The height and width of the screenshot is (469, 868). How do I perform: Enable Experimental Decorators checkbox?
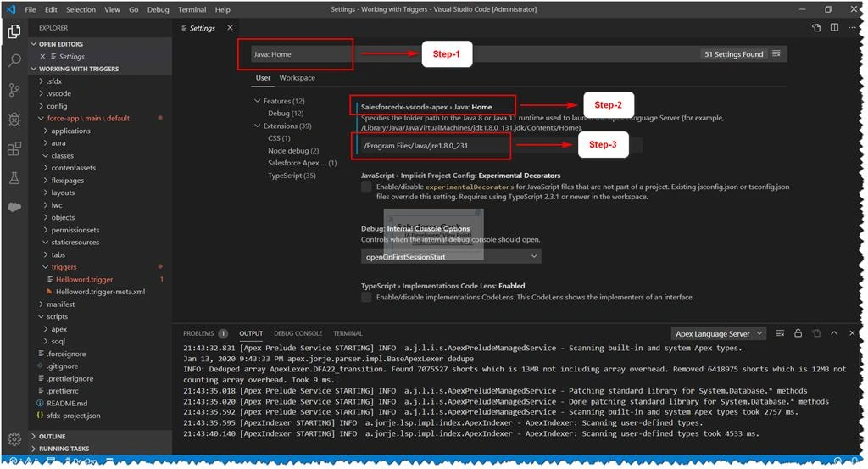tap(366, 187)
